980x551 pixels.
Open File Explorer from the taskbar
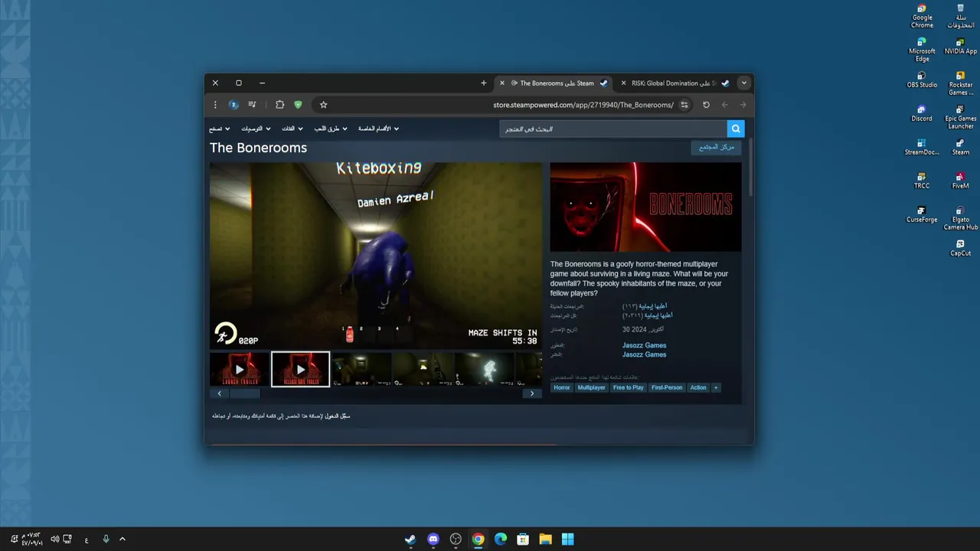(545, 539)
